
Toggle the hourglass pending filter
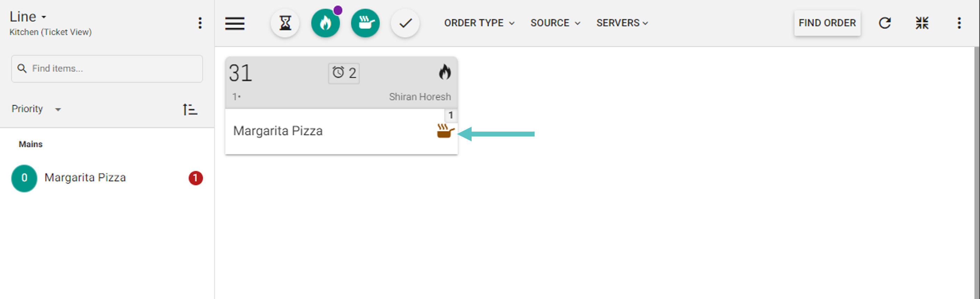point(285,23)
